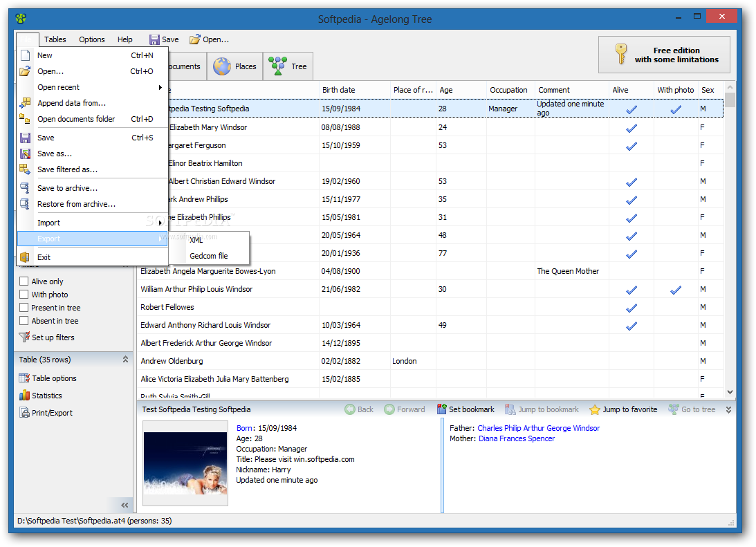Toggle Alive checkmark for Elizabeth Mary Windsor

(631, 128)
